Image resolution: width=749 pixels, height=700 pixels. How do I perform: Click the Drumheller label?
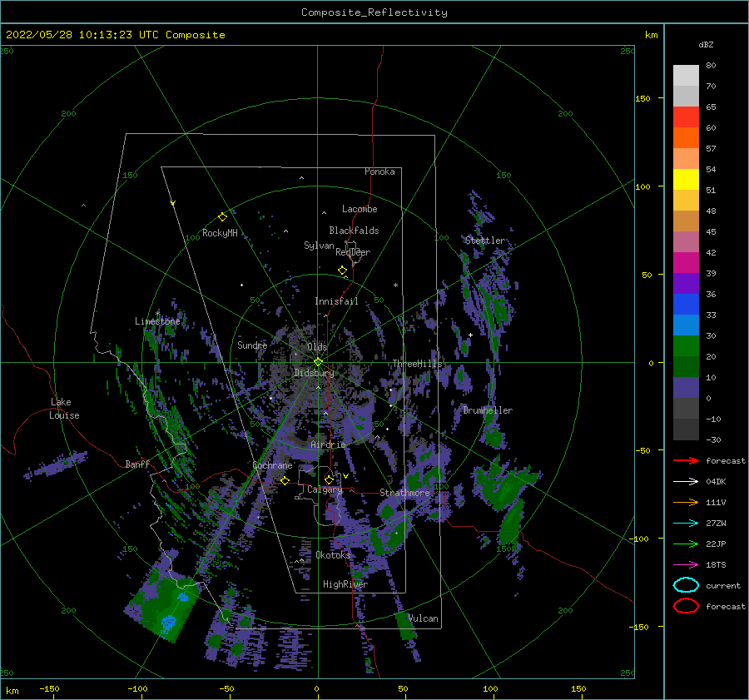tap(488, 410)
